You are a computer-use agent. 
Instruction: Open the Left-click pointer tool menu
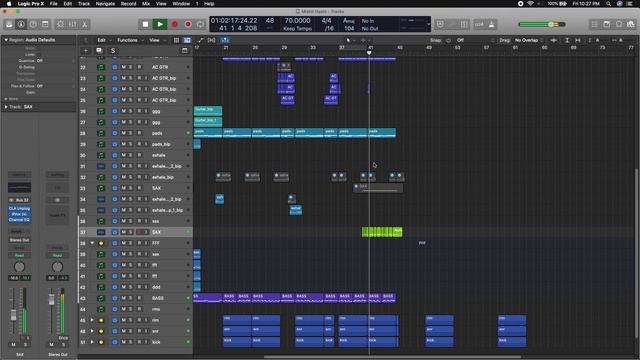click(350, 40)
